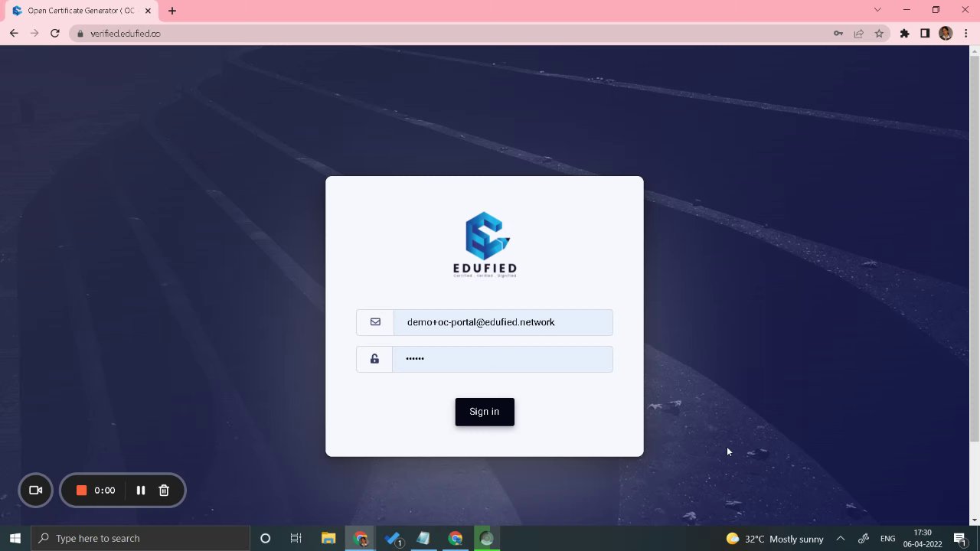The width and height of the screenshot is (980, 551).
Task: Open the Chrome three-dot menu
Action: pyautogui.click(x=965, y=34)
